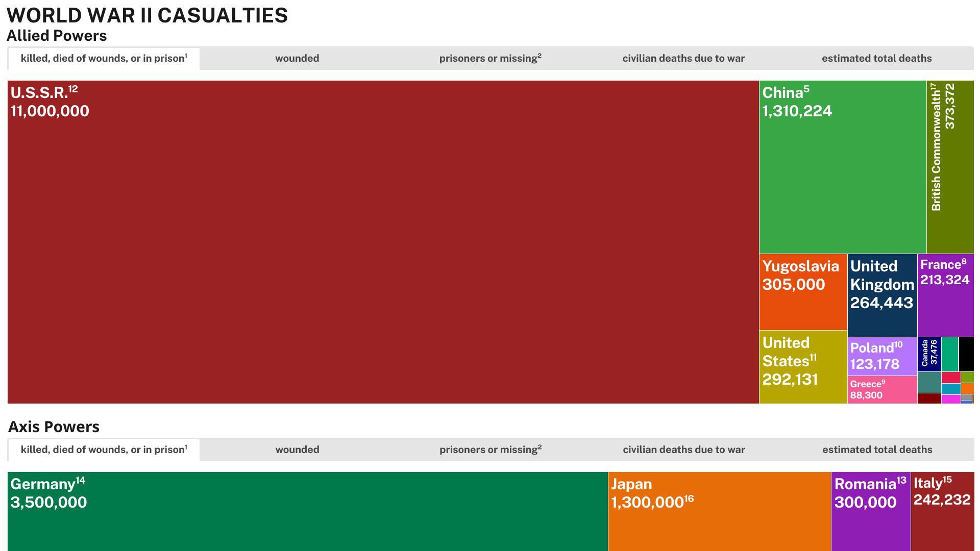Select the pink Greece block

point(882,390)
